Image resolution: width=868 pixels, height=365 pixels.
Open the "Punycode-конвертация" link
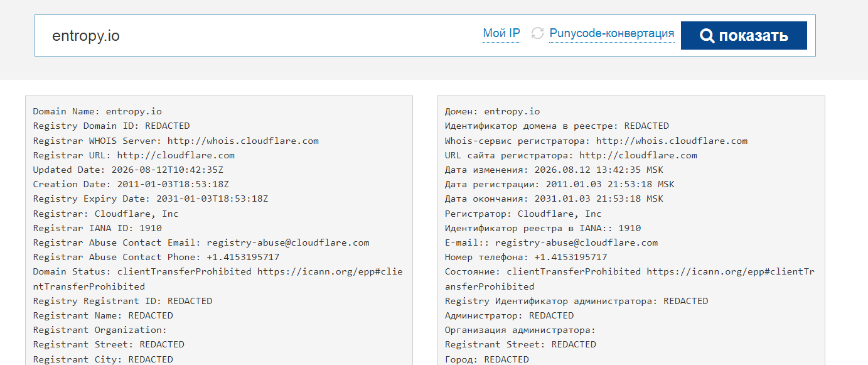click(x=612, y=33)
